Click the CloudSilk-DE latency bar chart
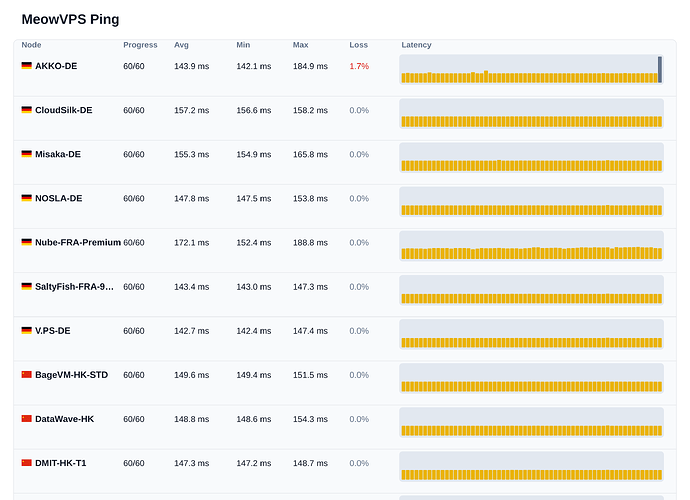 [531, 113]
